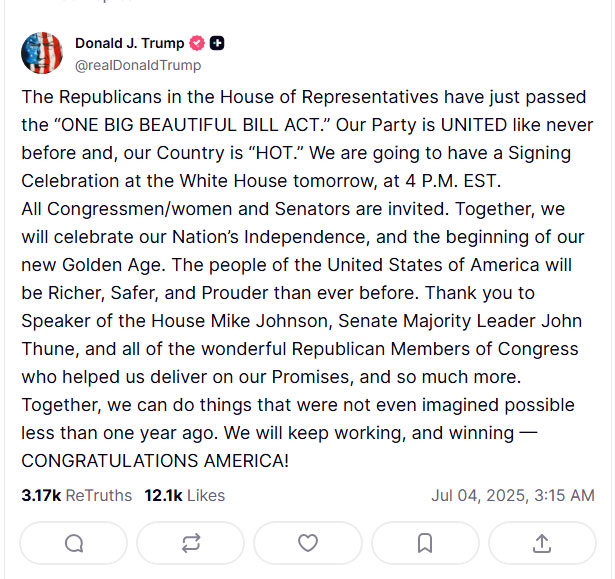Open Donald J. Trump's profile avatar
Image resolution: width=615 pixels, height=579 pixels.
(x=42, y=53)
